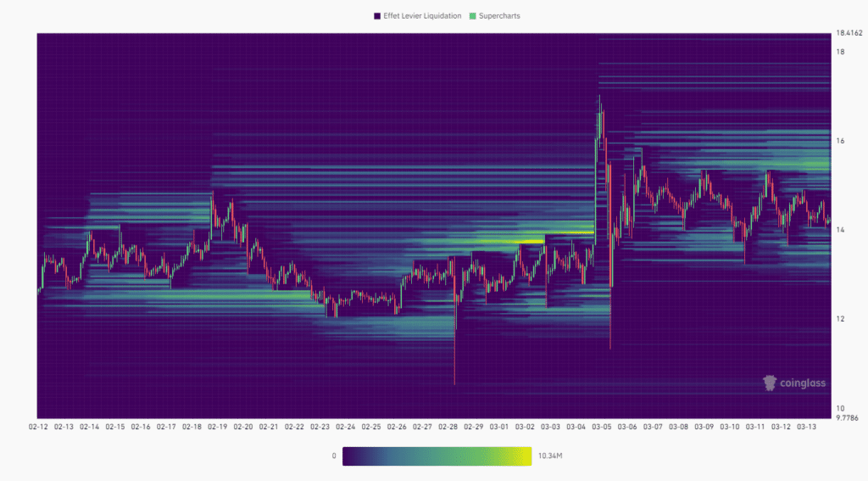Click the 0 minimum label of the color scale
The width and height of the screenshot is (868, 481).
(x=334, y=456)
